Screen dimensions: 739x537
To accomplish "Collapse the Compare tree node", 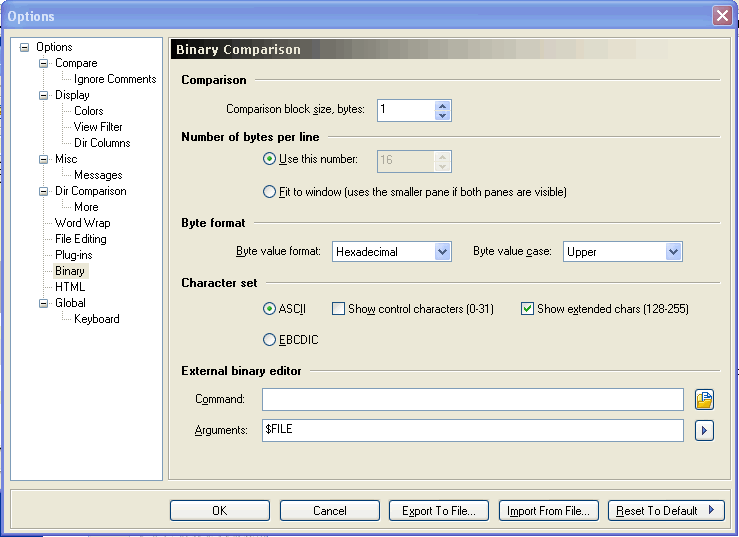I will 43,63.
